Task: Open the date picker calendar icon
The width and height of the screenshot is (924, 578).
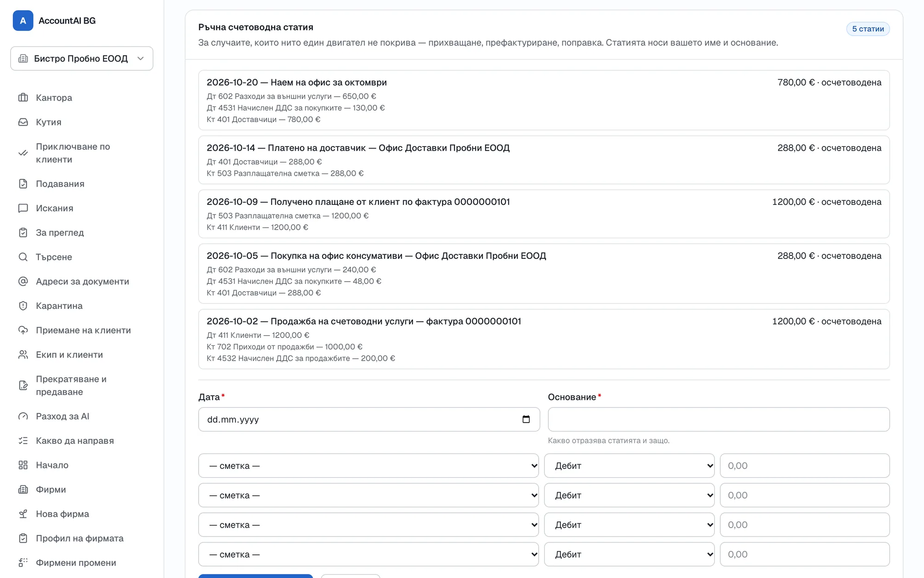Action: [526, 419]
